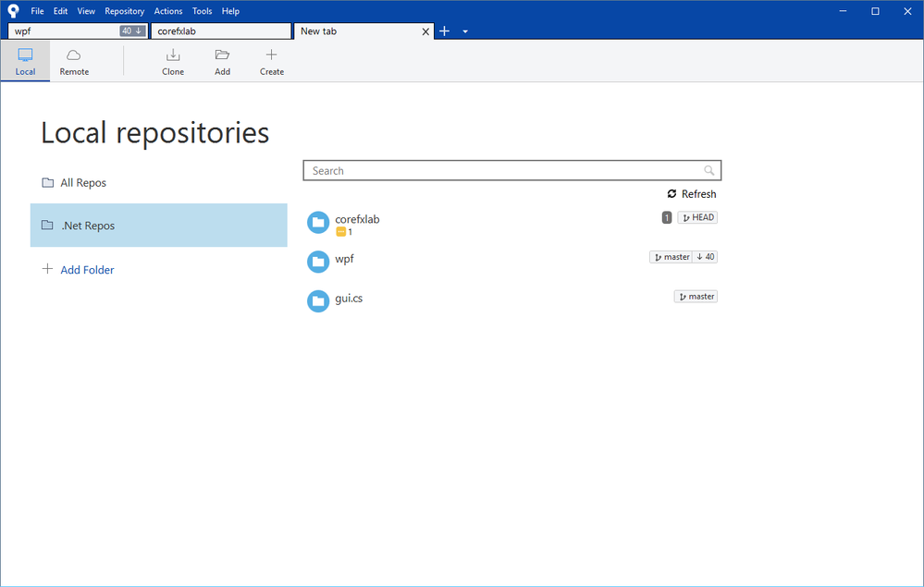
Task: Click the wpf folder icon
Action: [x=318, y=262]
